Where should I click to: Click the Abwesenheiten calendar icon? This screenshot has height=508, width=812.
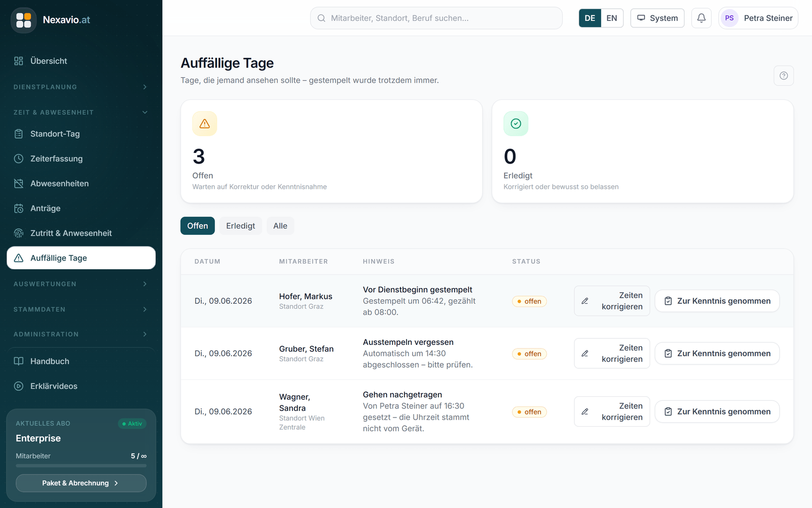click(19, 183)
